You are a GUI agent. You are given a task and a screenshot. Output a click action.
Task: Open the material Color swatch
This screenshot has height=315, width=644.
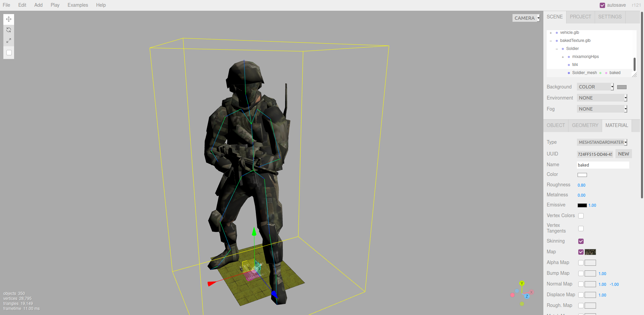[x=582, y=175]
